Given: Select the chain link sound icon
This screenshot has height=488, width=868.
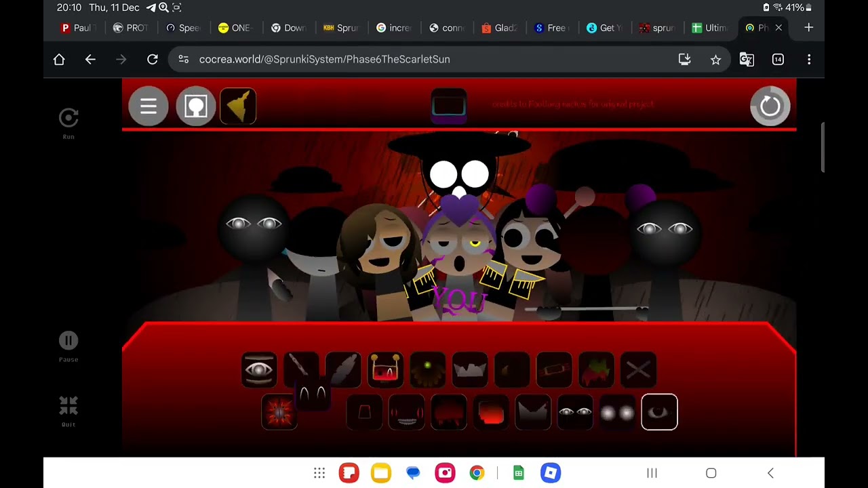Looking at the screenshot, I should [x=301, y=369].
